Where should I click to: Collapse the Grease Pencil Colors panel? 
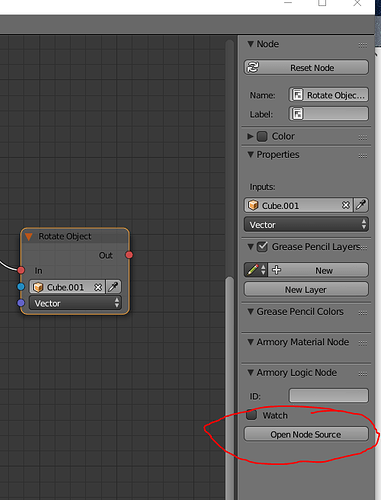coord(250,311)
